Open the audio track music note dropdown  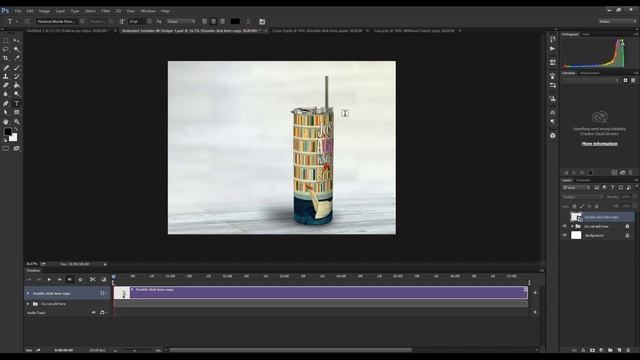point(103,313)
